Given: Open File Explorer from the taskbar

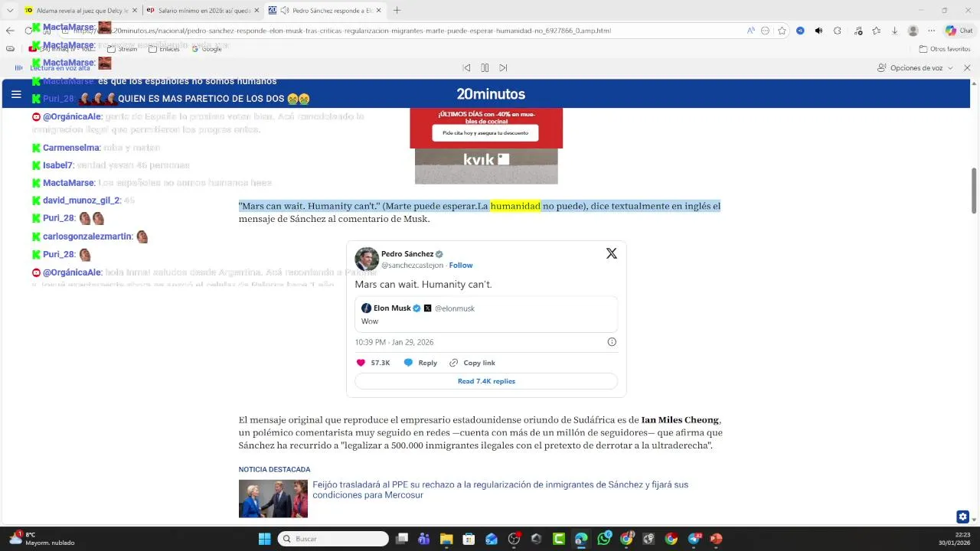Looking at the screenshot, I should pos(446,539).
